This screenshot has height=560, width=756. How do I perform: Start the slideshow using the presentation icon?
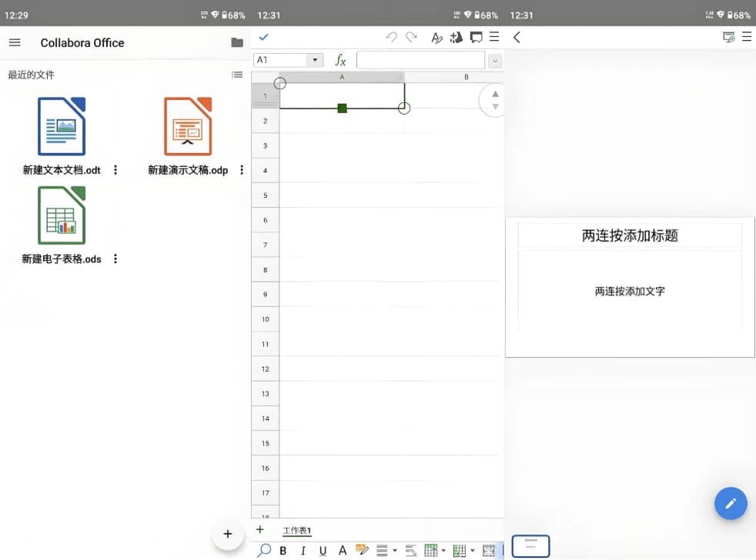click(x=728, y=36)
